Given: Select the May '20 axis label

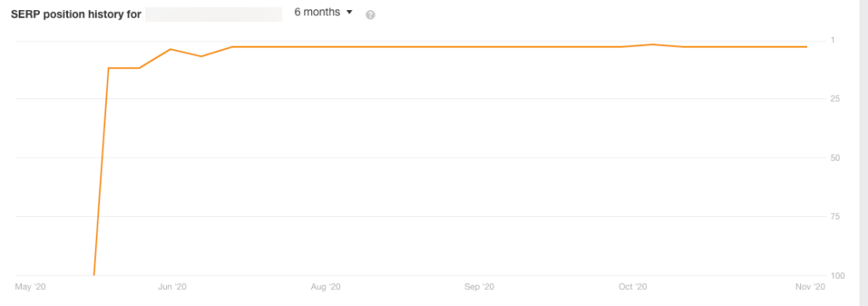Looking at the screenshot, I should click(x=30, y=287).
